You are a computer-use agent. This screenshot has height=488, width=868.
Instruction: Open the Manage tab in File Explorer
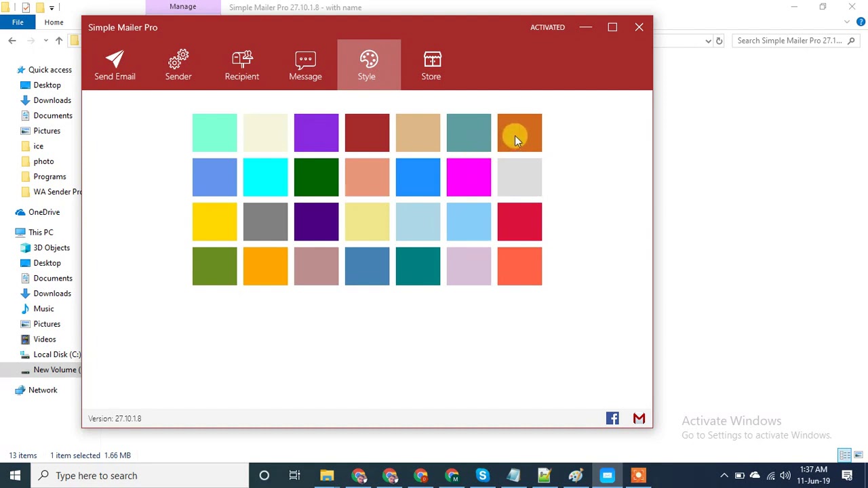pyautogui.click(x=182, y=7)
